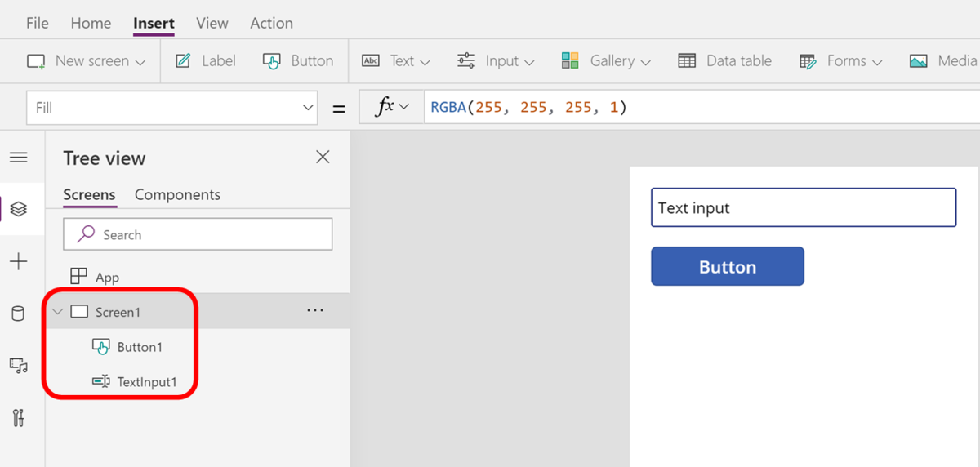Select TextInput1 in the tree view
This screenshot has width=980, height=467.
(x=147, y=382)
